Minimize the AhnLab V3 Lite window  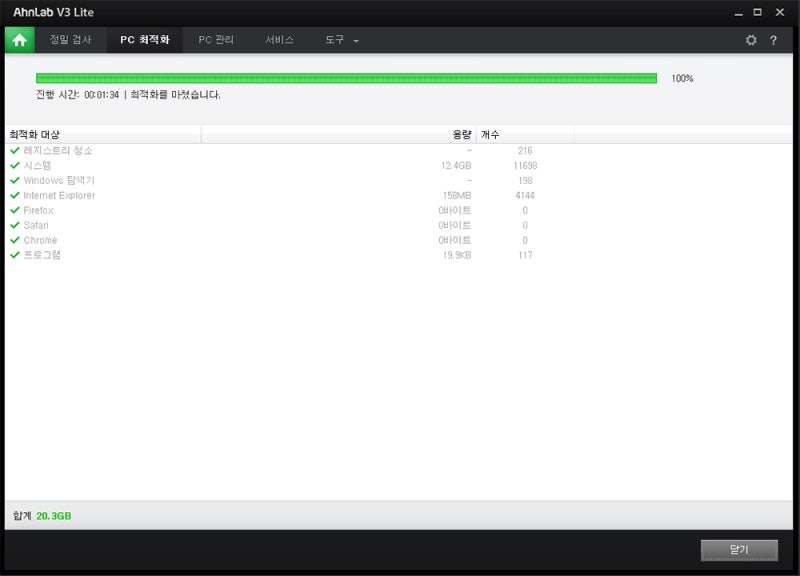(738, 13)
